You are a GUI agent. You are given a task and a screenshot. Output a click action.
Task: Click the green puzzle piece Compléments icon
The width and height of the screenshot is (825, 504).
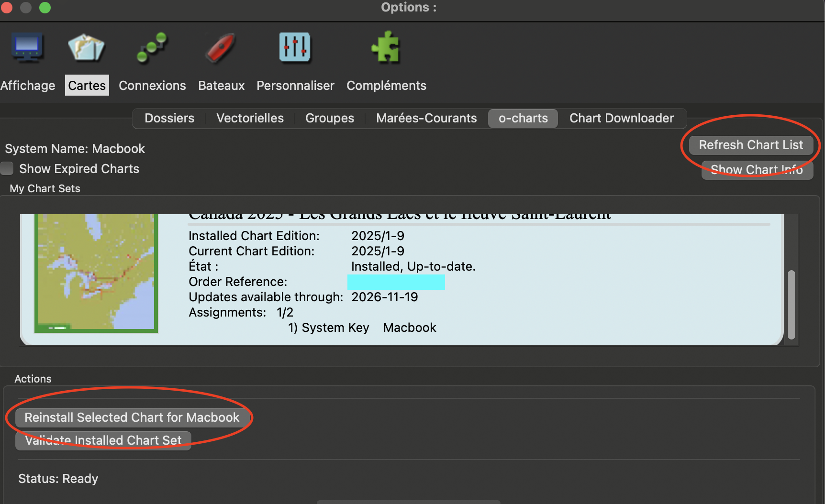click(x=386, y=48)
